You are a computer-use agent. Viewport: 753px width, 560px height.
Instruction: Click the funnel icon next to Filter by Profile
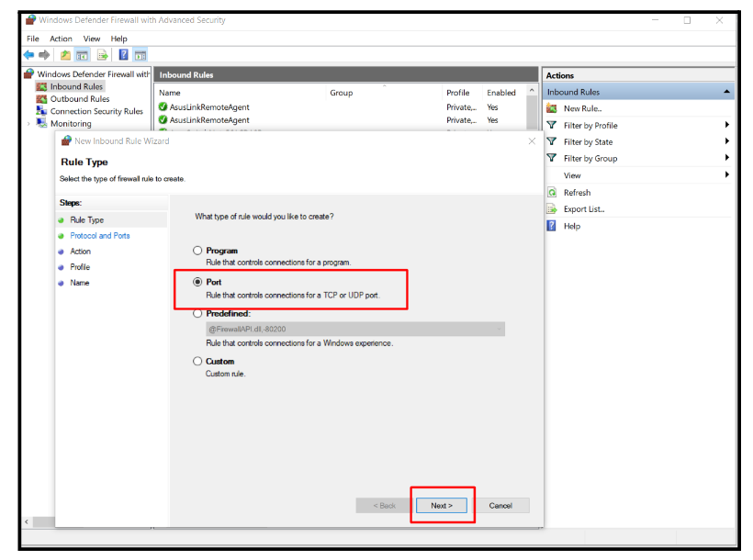(552, 125)
